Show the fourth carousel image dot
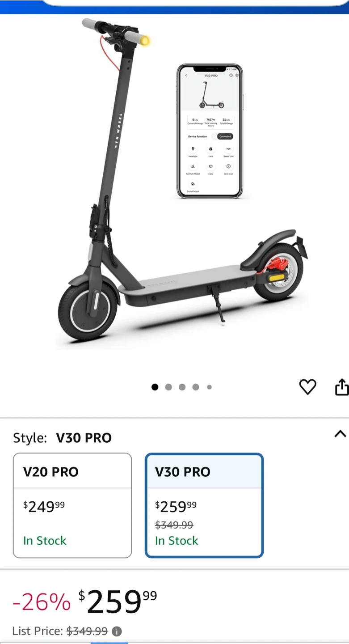This screenshot has width=349, height=644. 196,387
